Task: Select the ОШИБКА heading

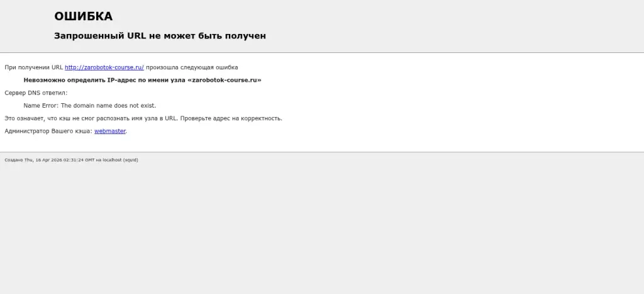Action: pyautogui.click(x=84, y=16)
